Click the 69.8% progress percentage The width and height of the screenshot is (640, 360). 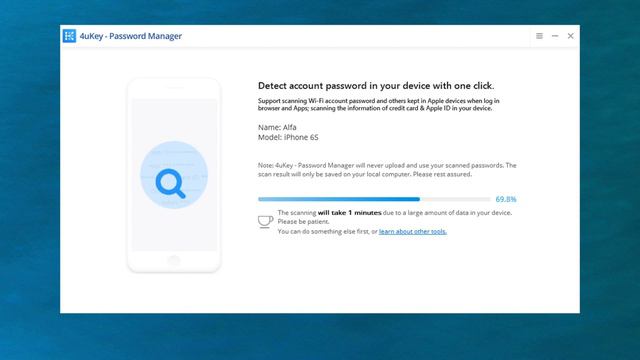(x=506, y=199)
